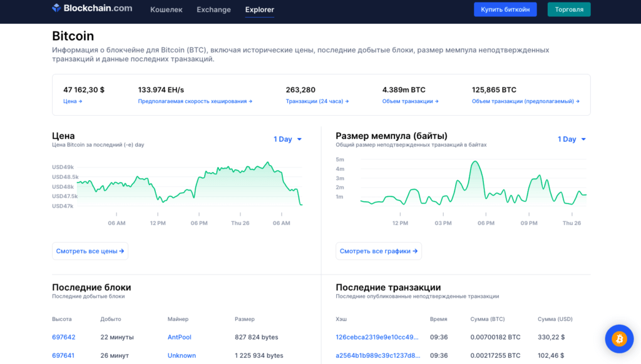The image size is (641, 364).
Task: Open Предполагаемая скорость хеширования link
Action: point(195,101)
